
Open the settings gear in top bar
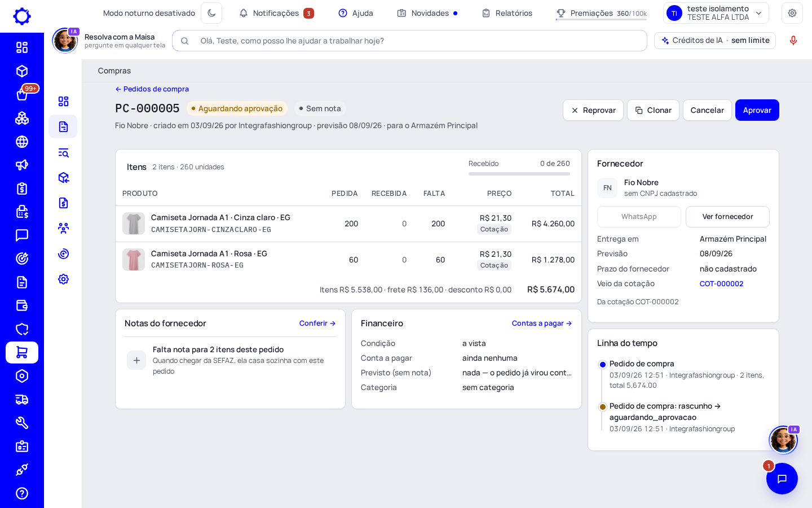coord(792,13)
